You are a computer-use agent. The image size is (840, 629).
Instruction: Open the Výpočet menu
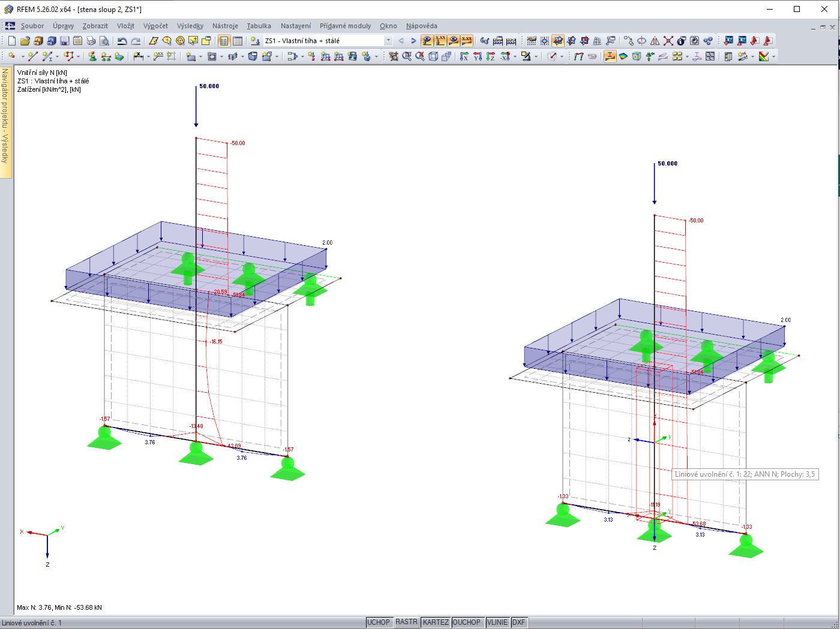pos(155,26)
